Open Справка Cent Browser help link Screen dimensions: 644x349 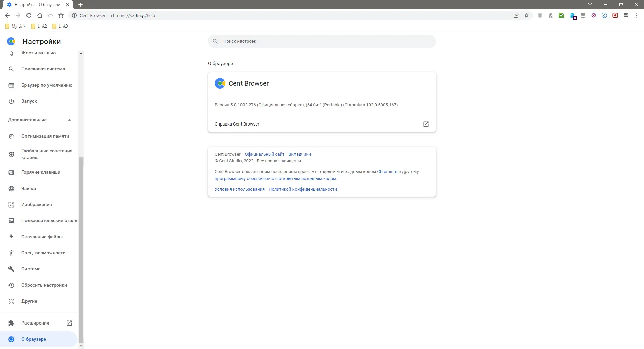click(x=322, y=124)
